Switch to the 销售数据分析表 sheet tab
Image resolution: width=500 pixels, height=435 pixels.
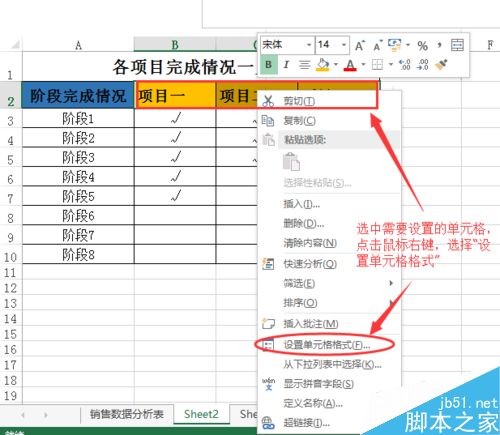pyautogui.click(x=127, y=414)
